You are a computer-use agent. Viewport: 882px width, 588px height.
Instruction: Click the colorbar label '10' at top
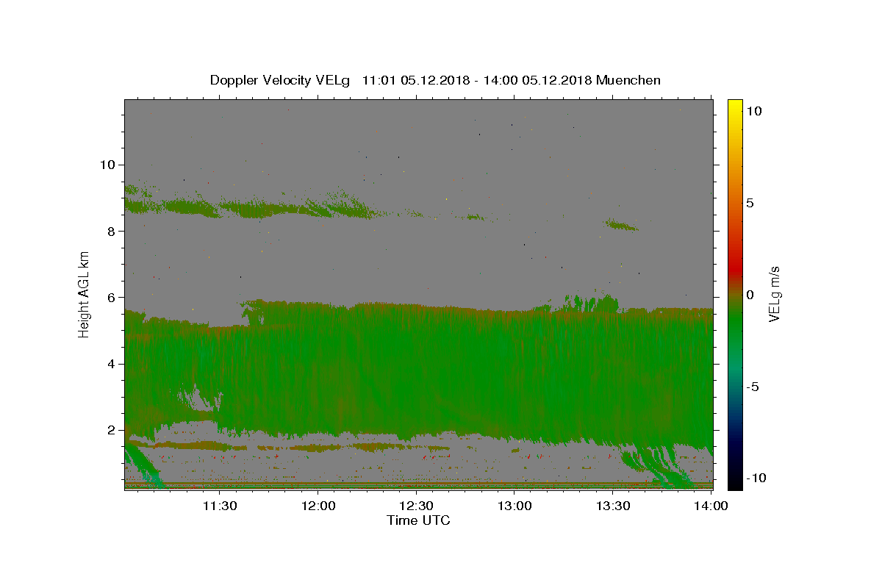(x=753, y=111)
